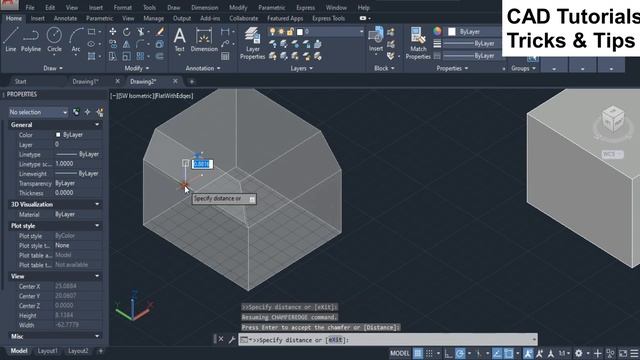Viewport: 640px width, 360px height.
Task: Switch to the Layout1 tab
Action: [x=47, y=351]
